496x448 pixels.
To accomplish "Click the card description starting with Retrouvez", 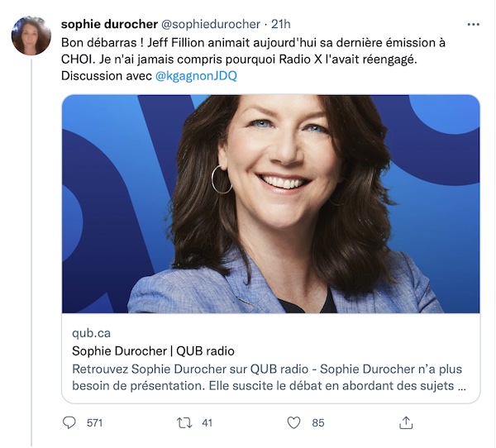I will click(x=269, y=377).
